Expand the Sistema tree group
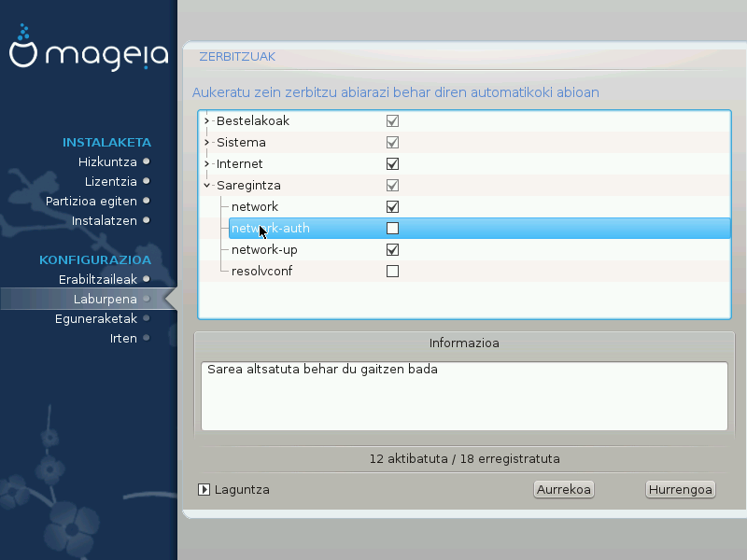 pos(206,143)
